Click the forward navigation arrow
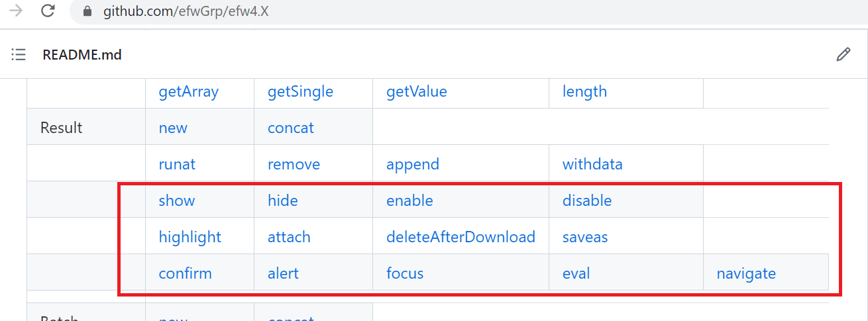Screen dimensions: 868x321 (x=16, y=11)
